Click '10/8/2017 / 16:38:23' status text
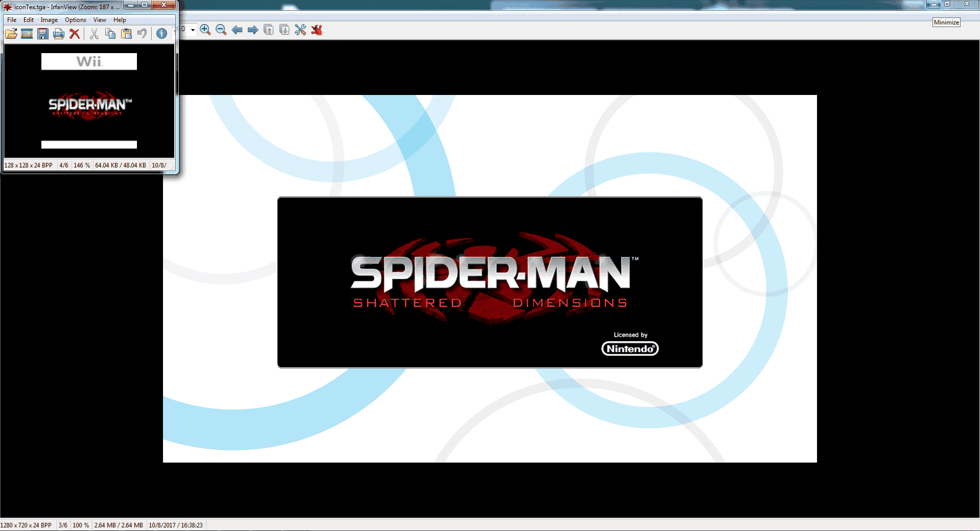This screenshot has height=531, width=980. 176,525
